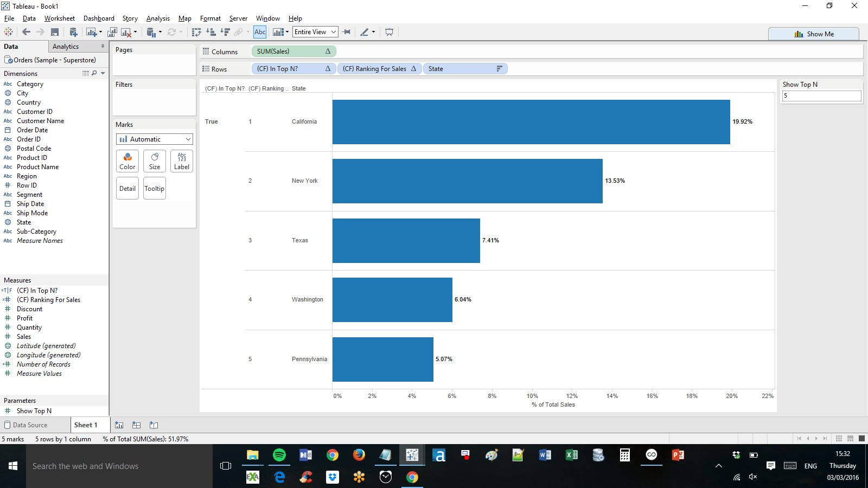The width and height of the screenshot is (868, 488).
Task: Expand the Automatic mark type dropdown
Action: 155,139
